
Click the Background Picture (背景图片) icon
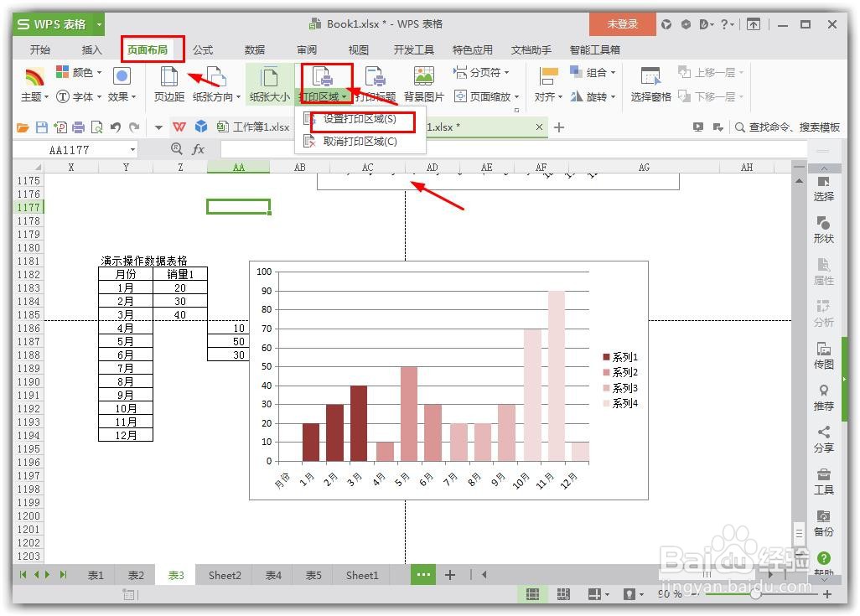(x=424, y=77)
